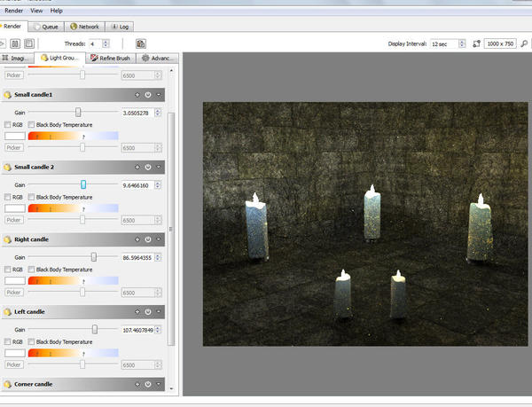Click the power icon on Left candle header
Viewport: 532px width, 407px height.
[147, 312]
